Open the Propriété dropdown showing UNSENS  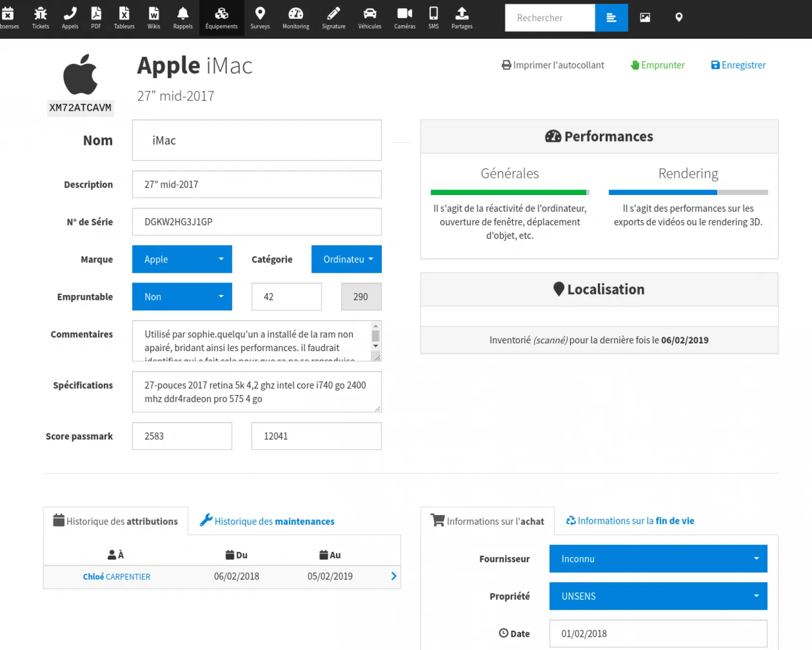(x=658, y=596)
